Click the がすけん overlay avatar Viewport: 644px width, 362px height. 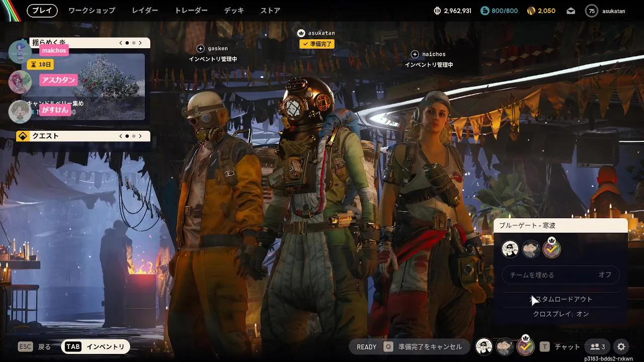pyautogui.click(x=20, y=112)
